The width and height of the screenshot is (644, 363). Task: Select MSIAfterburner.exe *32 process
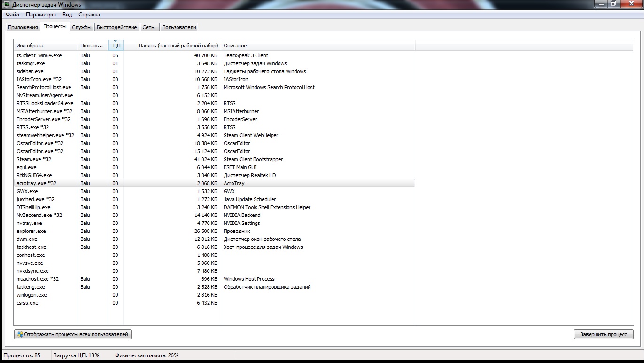click(x=215, y=111)
